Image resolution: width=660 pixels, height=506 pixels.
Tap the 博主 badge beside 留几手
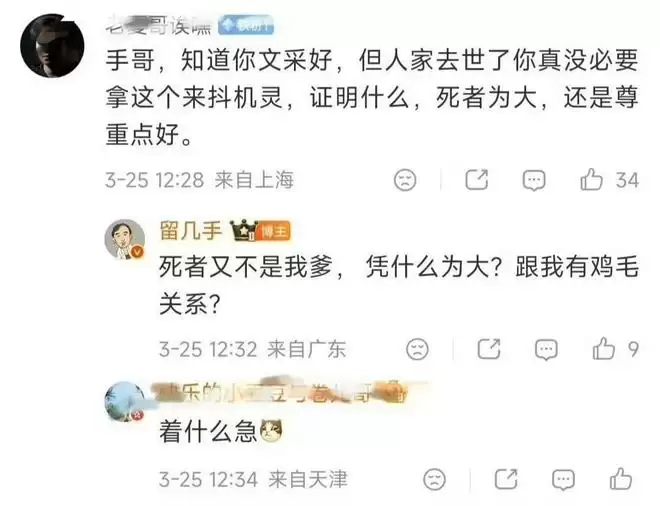pyautogui.click(x=274, y=231)
